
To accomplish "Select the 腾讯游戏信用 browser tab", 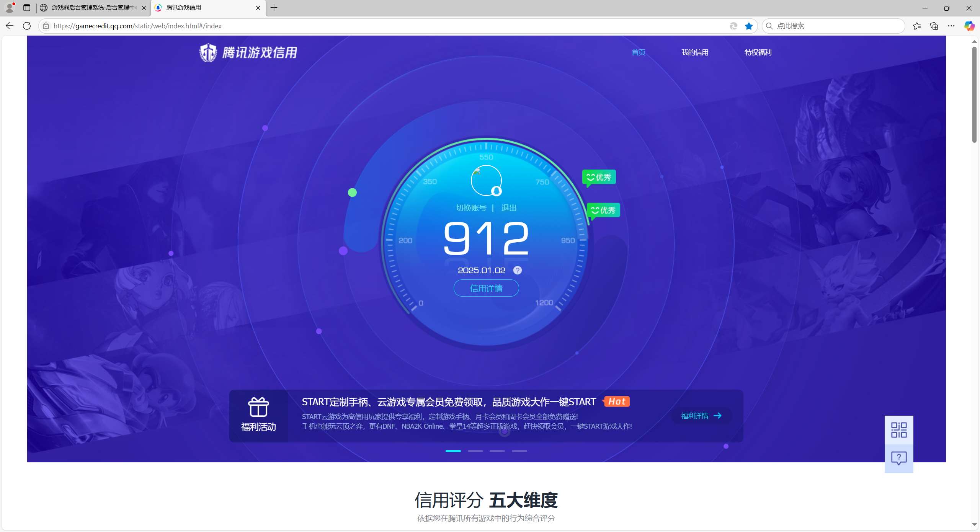I will pyautogui.click(x=208, y=8).
